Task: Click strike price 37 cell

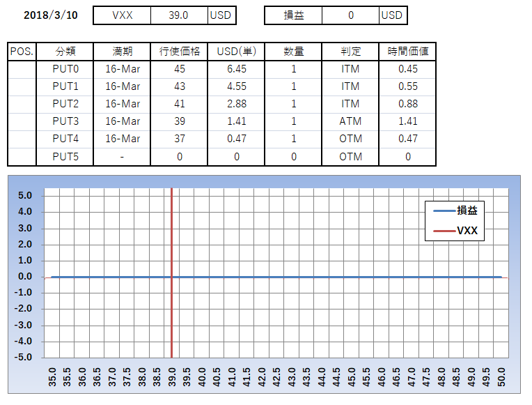Action: (x=179, y=139)
